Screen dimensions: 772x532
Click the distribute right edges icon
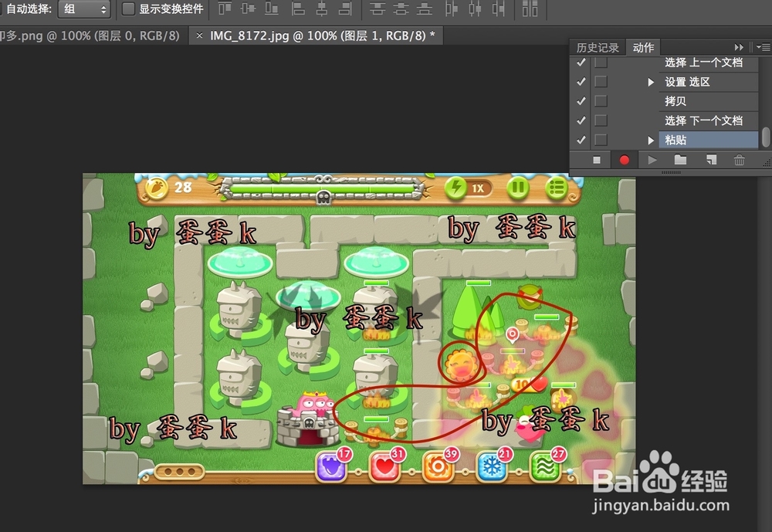click(498, 8)
